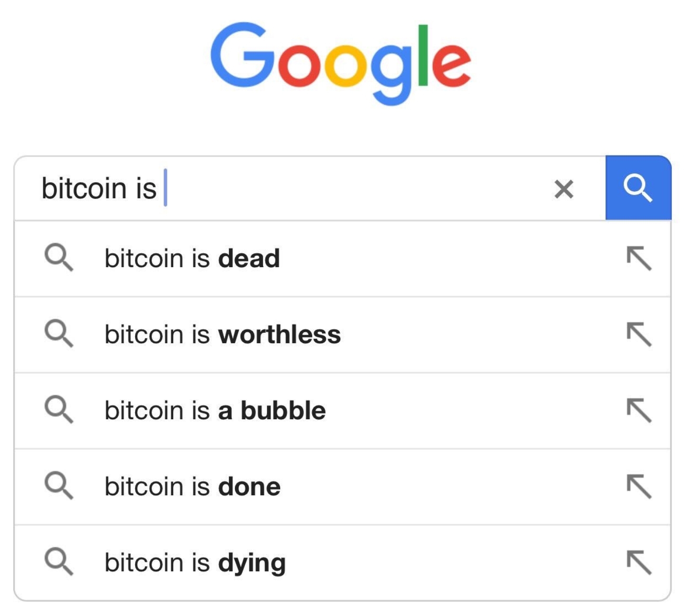Click magnifier icon beside 'bitcoin is done'
Image resolution: width=685 pixels, height=616 pixels.
pos(59,486)
